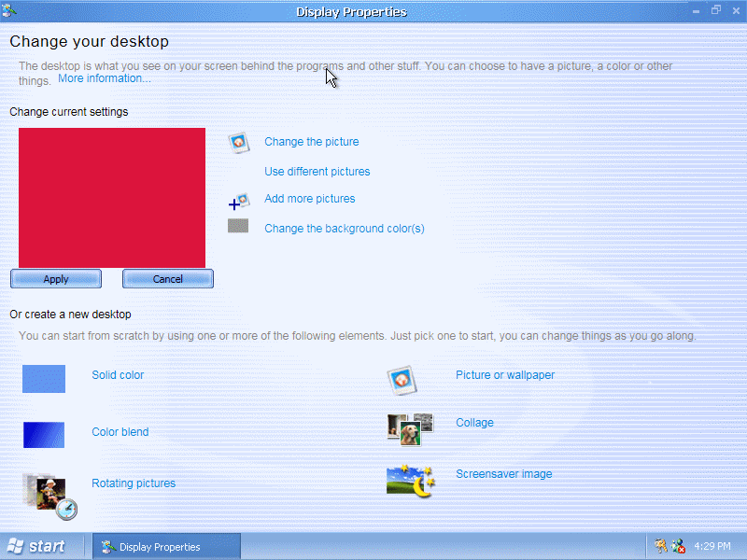
Task: Select the Solid color blue swatch
Action: (x=44, y=379)
